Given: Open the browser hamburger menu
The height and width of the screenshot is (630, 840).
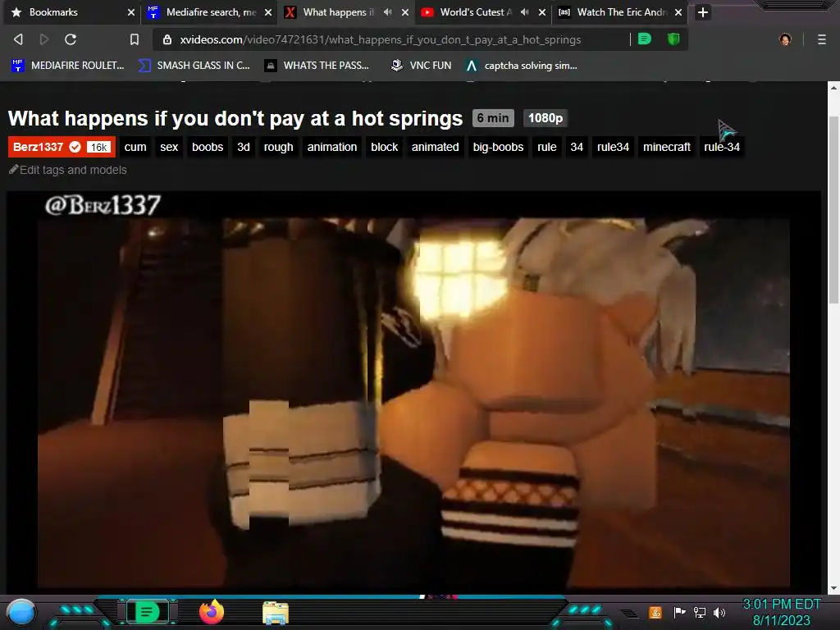Looking at the screenshot, I should [x=821, y=39].
